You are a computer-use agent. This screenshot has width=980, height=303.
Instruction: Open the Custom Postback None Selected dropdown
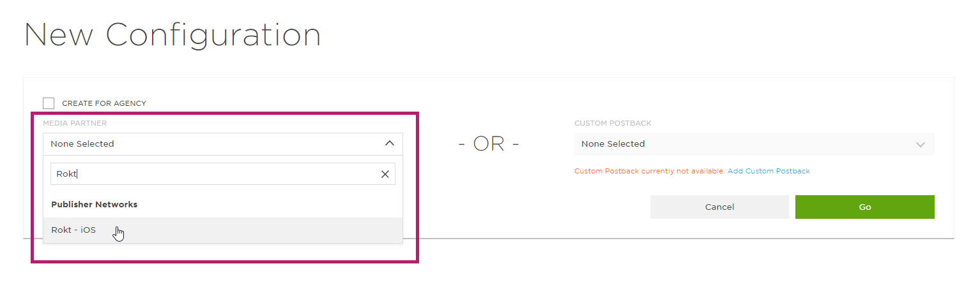click(754, 144)
